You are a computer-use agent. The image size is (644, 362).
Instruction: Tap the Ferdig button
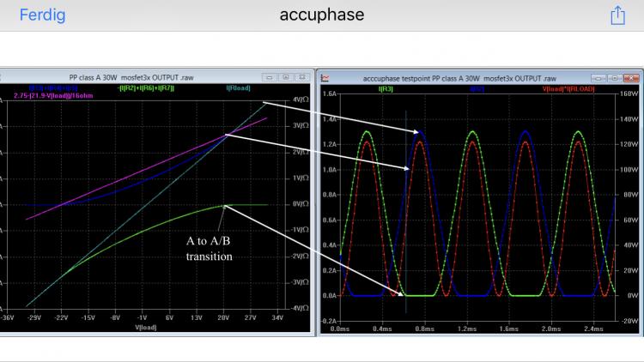(x=42, y=15)
